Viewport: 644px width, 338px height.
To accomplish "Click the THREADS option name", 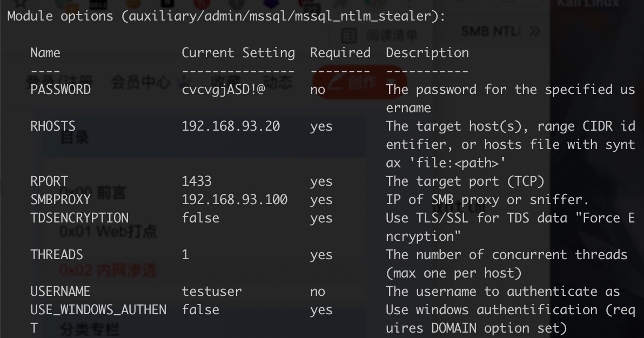I will point(57,255).
